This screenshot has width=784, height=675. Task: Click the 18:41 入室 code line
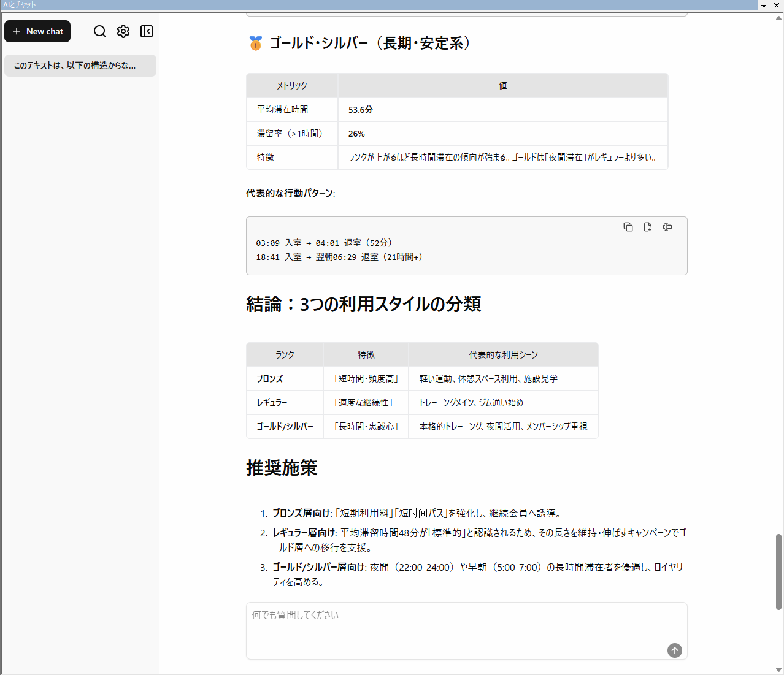339,257
